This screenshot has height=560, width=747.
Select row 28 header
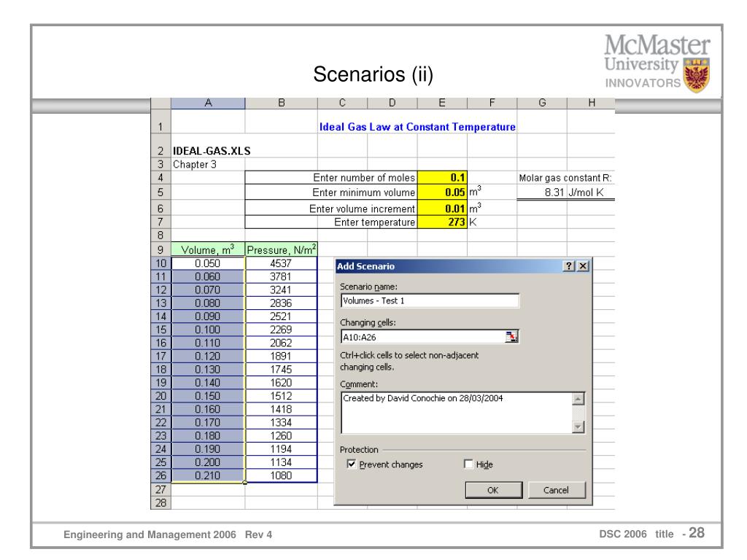click(161, 503)
